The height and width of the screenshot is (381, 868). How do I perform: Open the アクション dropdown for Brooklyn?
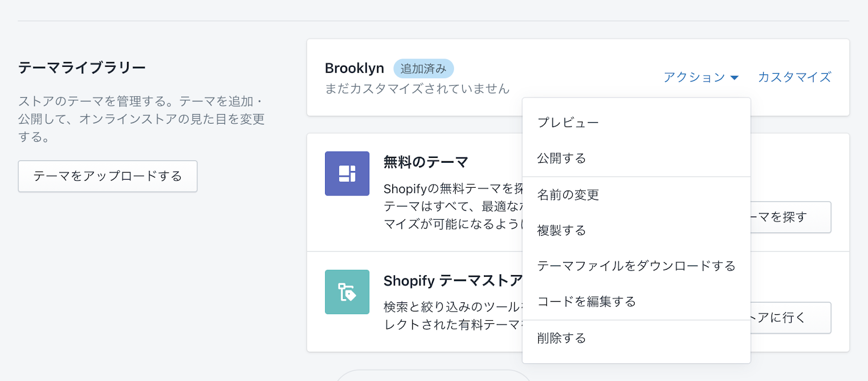(700, 77)
